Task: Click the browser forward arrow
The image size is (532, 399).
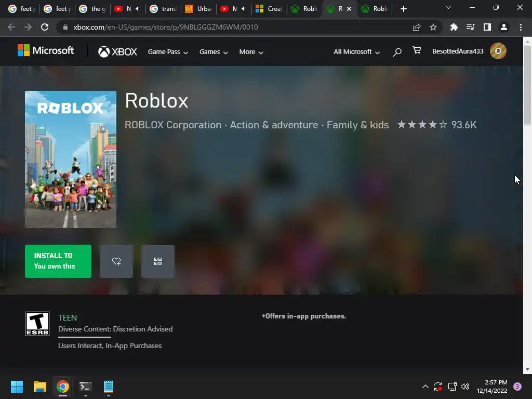Action: point(28,27)
